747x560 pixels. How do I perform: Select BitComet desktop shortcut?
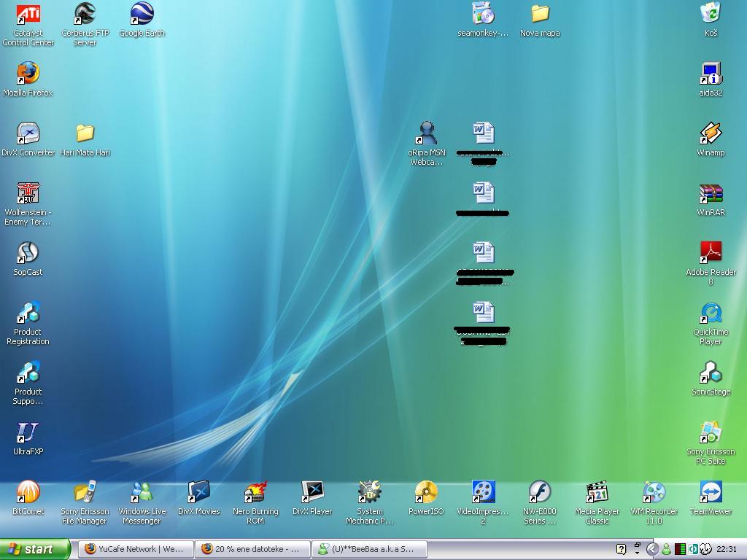[x=28, y=492]
